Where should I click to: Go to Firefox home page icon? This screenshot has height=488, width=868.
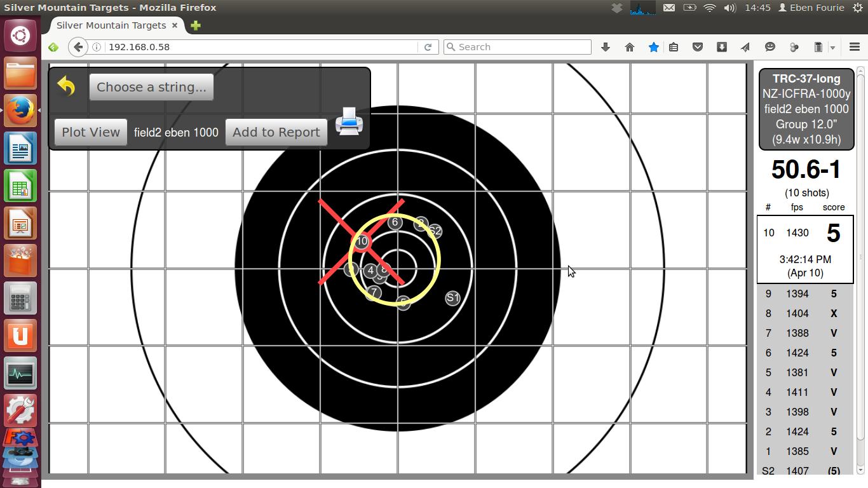[630, 47]
